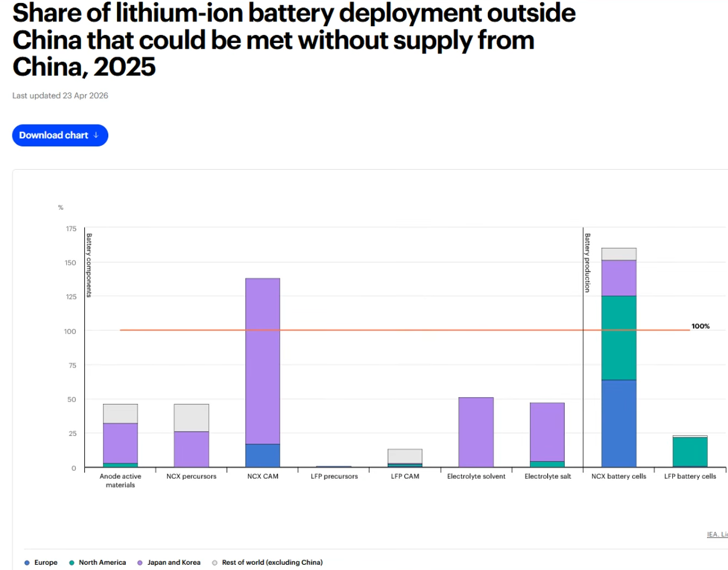Screen dimensions: 728x570
Task: Click the 'LFP precursors' axis label
Action: point(334,476)
